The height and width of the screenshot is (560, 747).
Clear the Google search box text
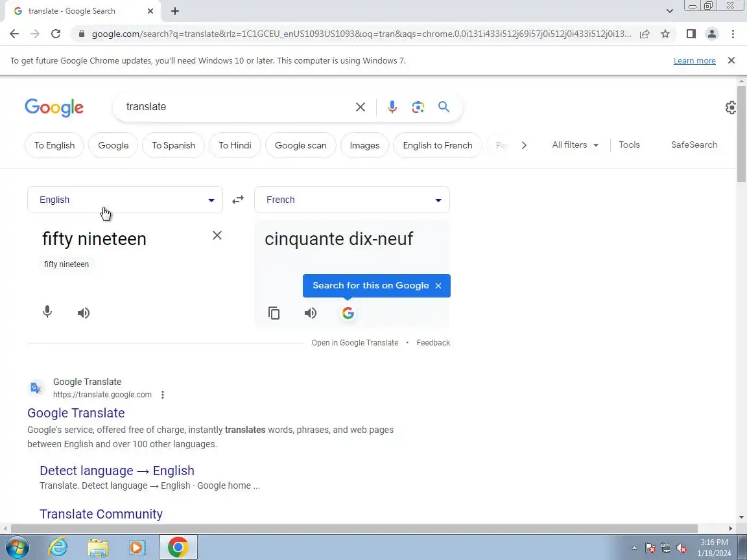(360, 107)
